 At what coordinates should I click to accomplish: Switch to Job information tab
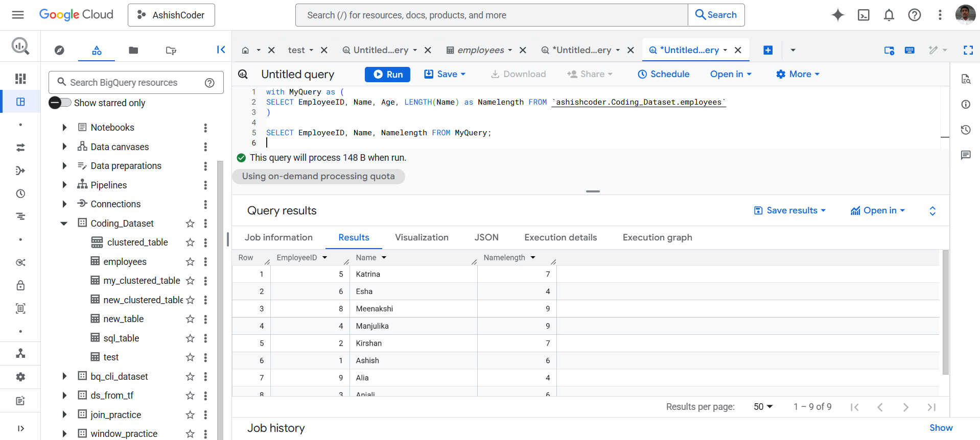click(x=278, y=237)
